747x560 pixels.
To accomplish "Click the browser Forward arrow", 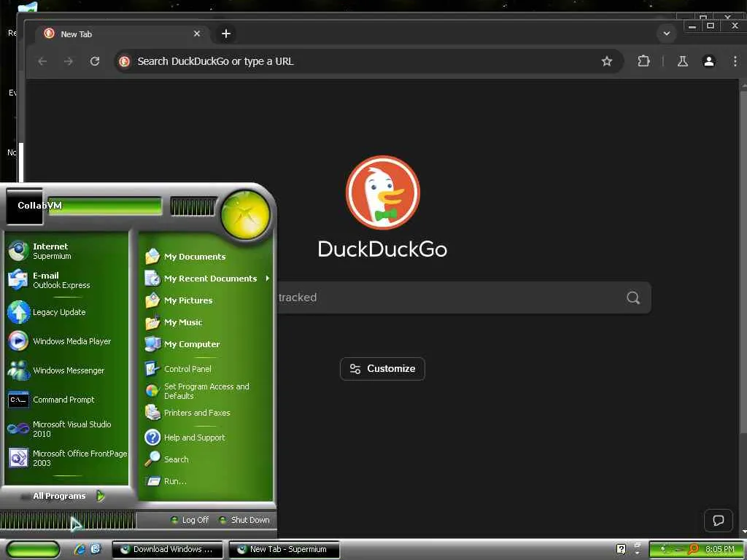I will click(69, 61).
